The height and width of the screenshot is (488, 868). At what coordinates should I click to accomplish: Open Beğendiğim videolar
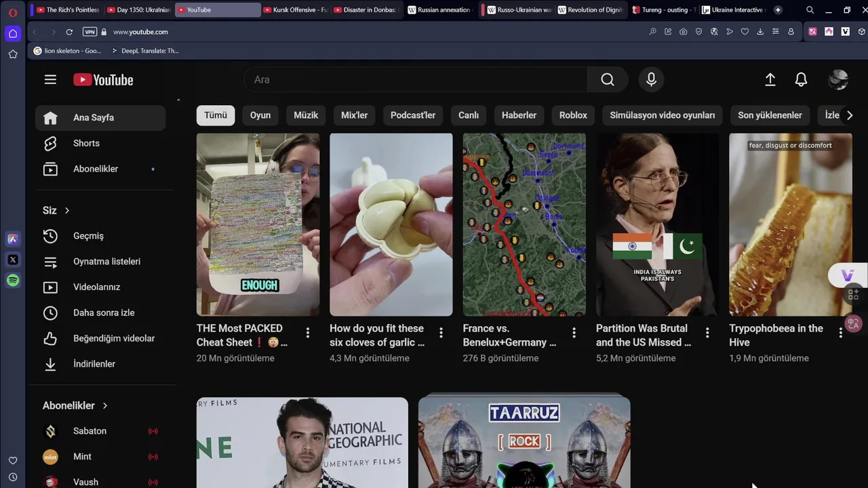100,338
